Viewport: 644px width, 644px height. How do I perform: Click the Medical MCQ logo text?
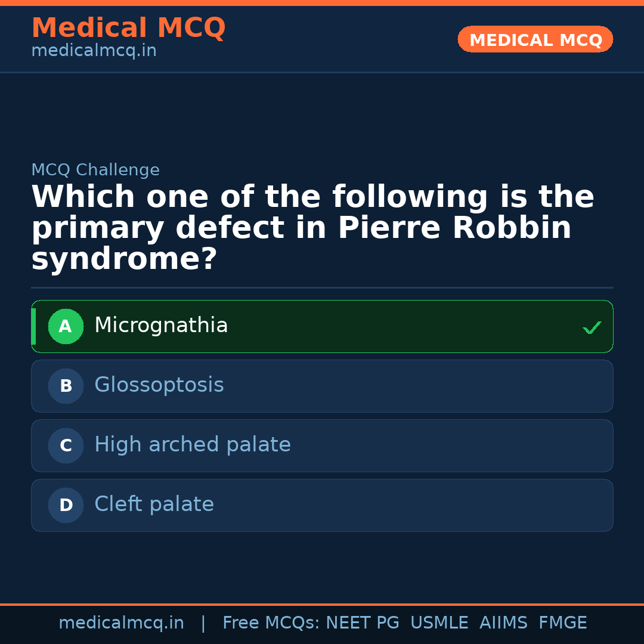(x=128, y=27)
